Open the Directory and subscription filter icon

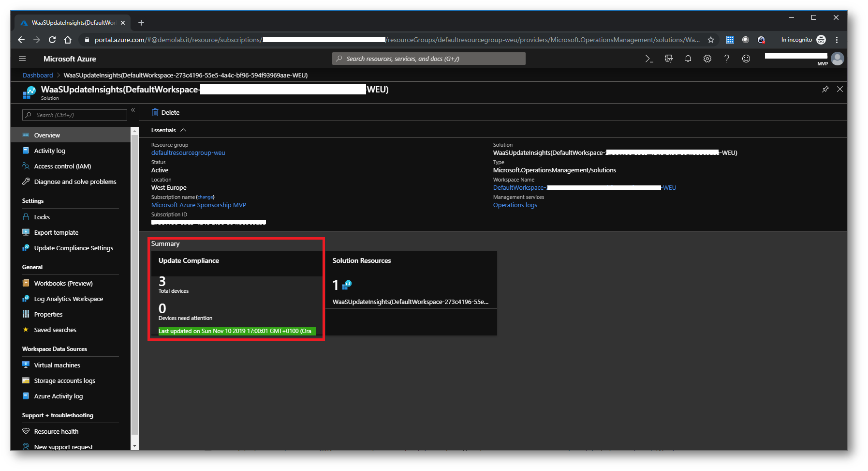point(669,59)
